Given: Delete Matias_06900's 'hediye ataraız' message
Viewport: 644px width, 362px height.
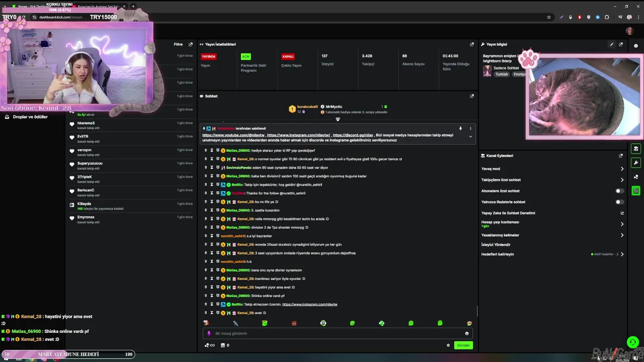Looking at the screenshot, I should 205,150.
